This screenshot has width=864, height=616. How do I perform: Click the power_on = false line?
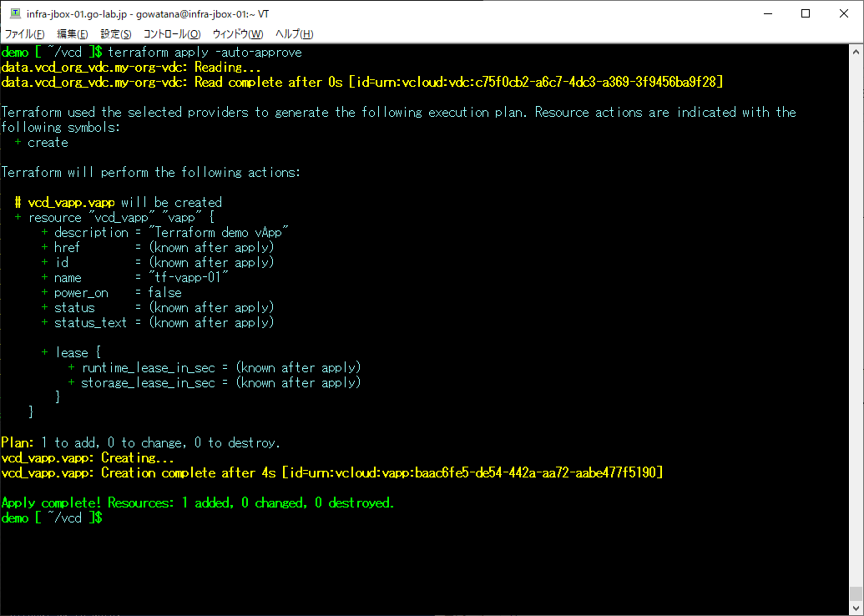pyautogui.click(x=111, y=293)
